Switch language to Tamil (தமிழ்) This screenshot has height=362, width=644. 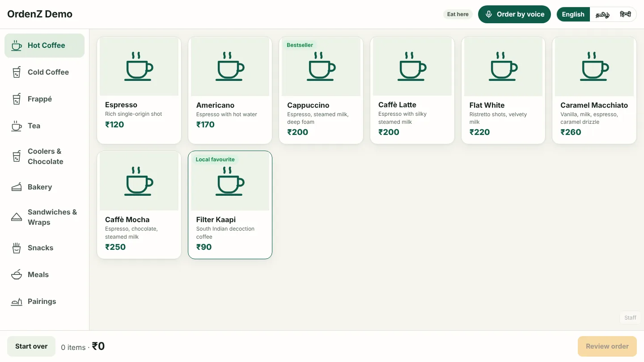click(602, 14)
